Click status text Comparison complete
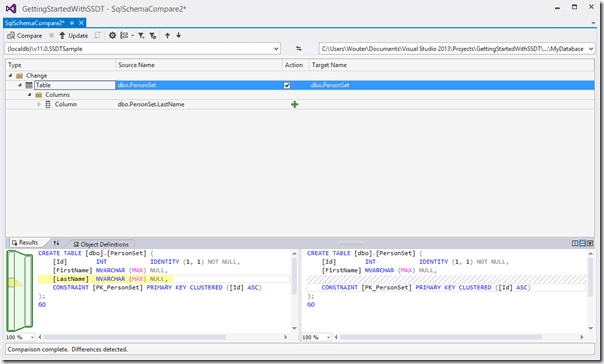 [x=38, y=349]
